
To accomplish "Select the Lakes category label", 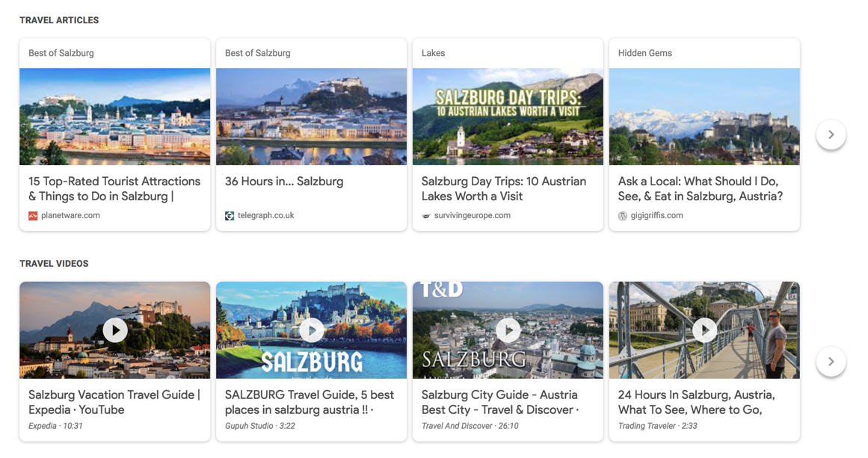I will point(434,53).
